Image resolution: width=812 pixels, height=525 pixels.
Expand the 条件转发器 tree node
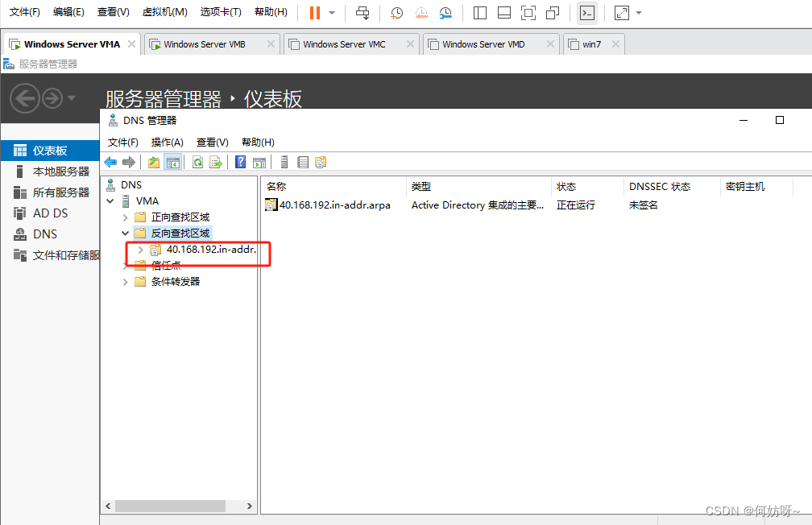(126, 282)
